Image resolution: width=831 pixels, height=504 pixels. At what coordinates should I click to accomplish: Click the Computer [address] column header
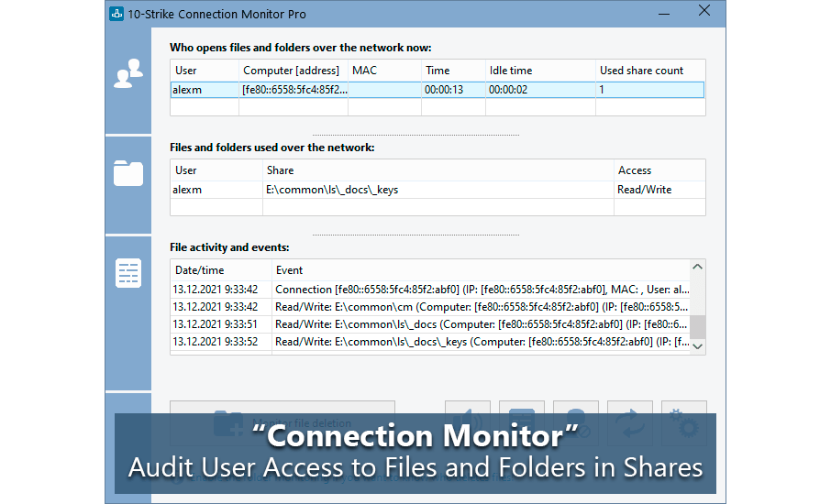[x=293, y=71]
